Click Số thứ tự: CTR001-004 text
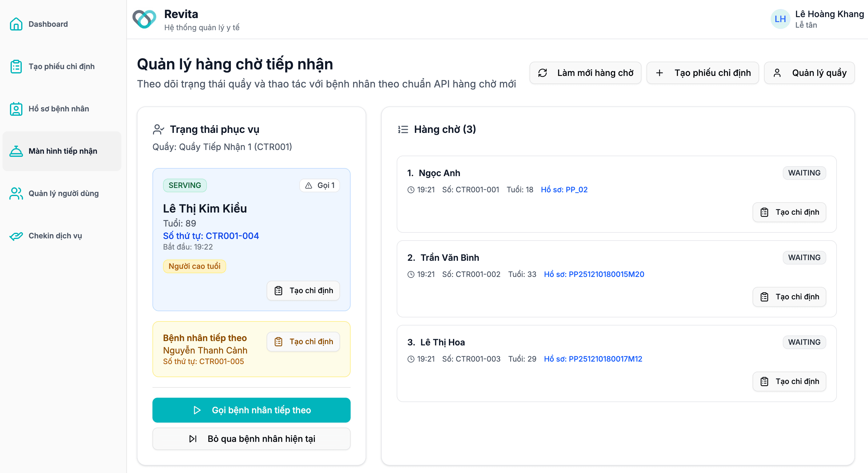This screenshot has width=868, height=473. coord(211,236)
